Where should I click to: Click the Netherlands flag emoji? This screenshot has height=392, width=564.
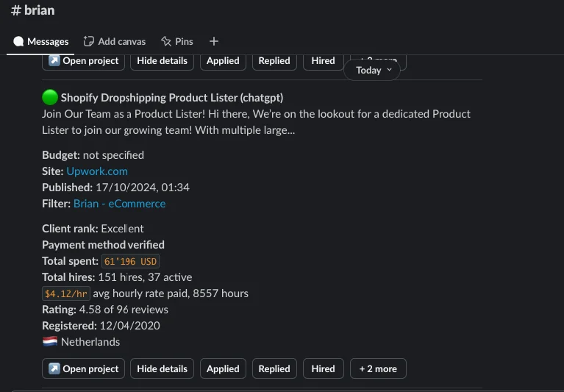pyautogui.click(x=50, y=341)
